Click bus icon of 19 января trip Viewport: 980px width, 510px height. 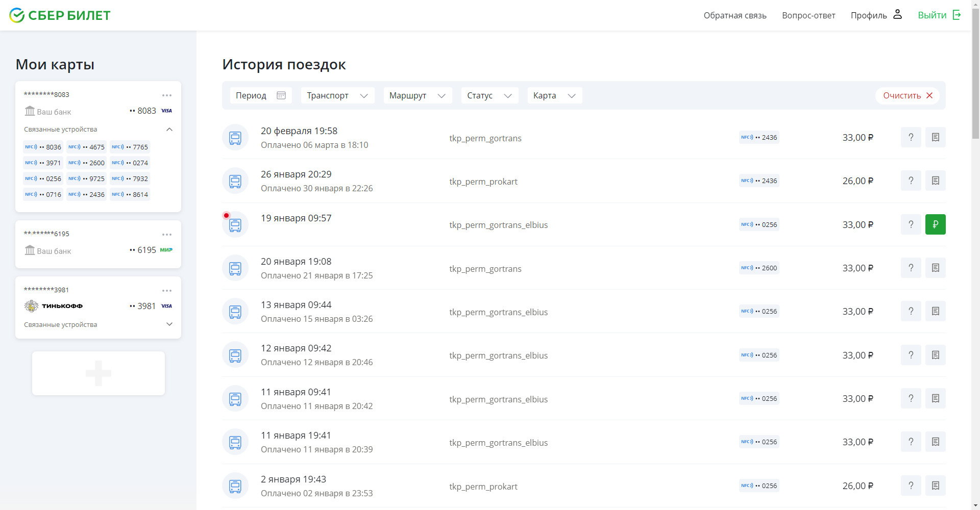pos(235,224)
